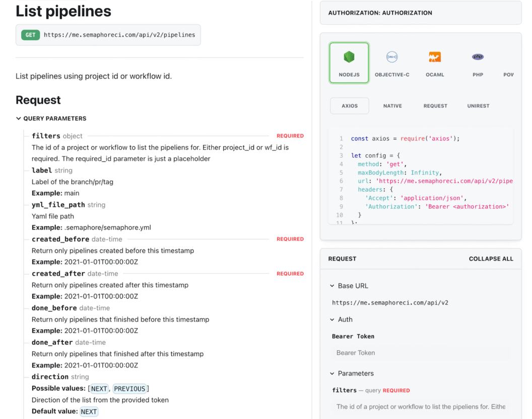Select the Unirest library tab
The height and width of the screenshot is (419, 532).
point(478,106)
